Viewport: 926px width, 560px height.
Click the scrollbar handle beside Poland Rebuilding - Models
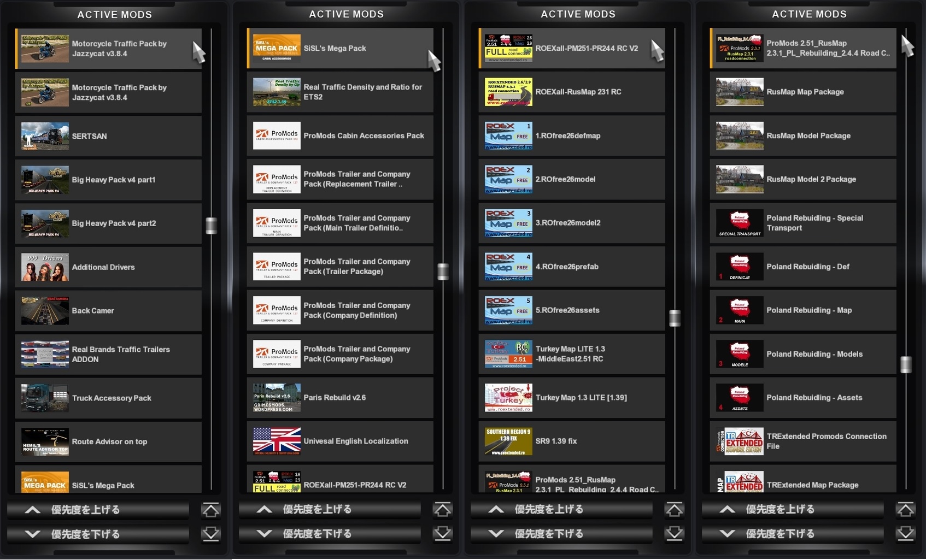[x=906, y=364]
